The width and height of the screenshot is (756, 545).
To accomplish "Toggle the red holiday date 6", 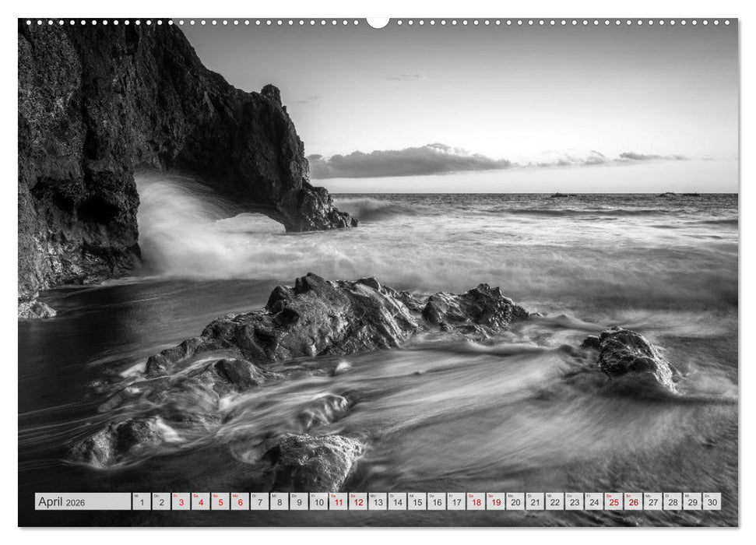I will click(x=240, y=502).
